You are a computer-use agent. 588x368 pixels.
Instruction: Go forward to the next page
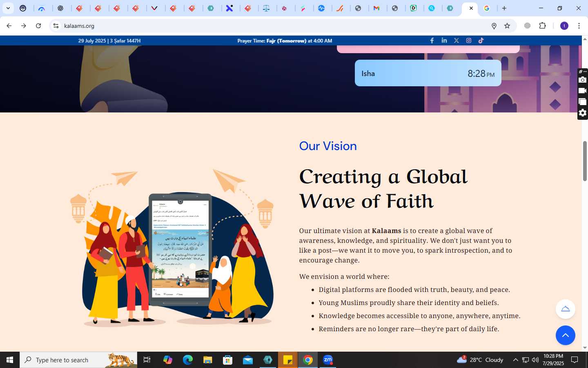pyautogui.click(x=24, y=26)
